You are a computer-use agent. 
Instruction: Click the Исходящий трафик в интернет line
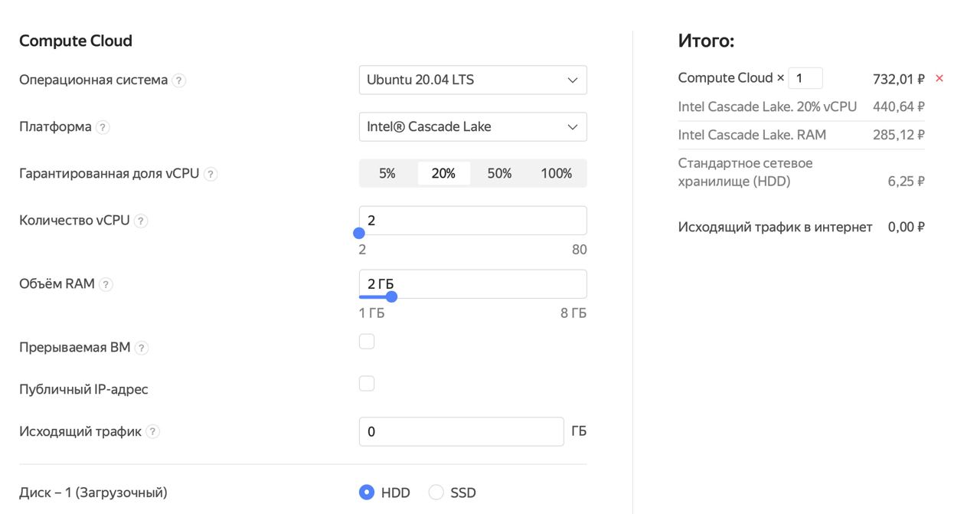click(x=775, y=227)
